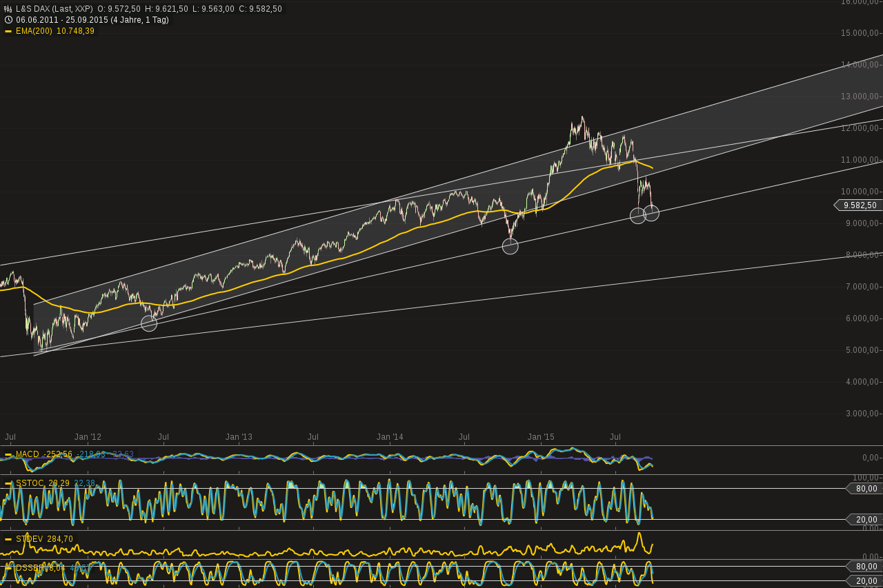Select the Jul '14 axis label
883x588 pixels.
(x=464, y=436)
